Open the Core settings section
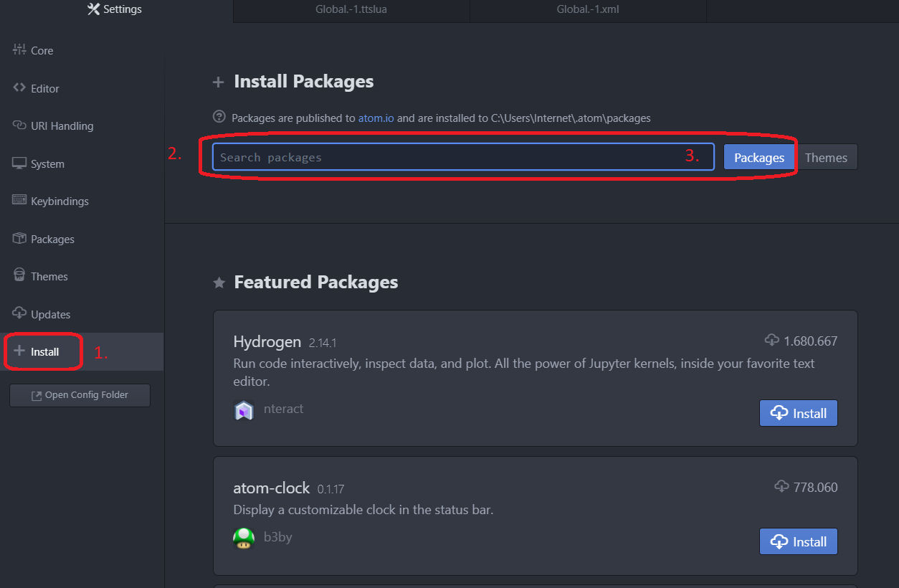This screenshot has height=588, width=899. pyautogui.click(x=82, y=50)
